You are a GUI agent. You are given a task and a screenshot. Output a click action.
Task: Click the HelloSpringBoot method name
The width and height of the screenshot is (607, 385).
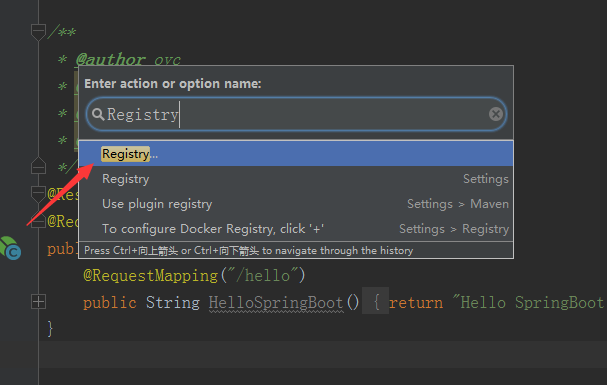tap(276, 303)
